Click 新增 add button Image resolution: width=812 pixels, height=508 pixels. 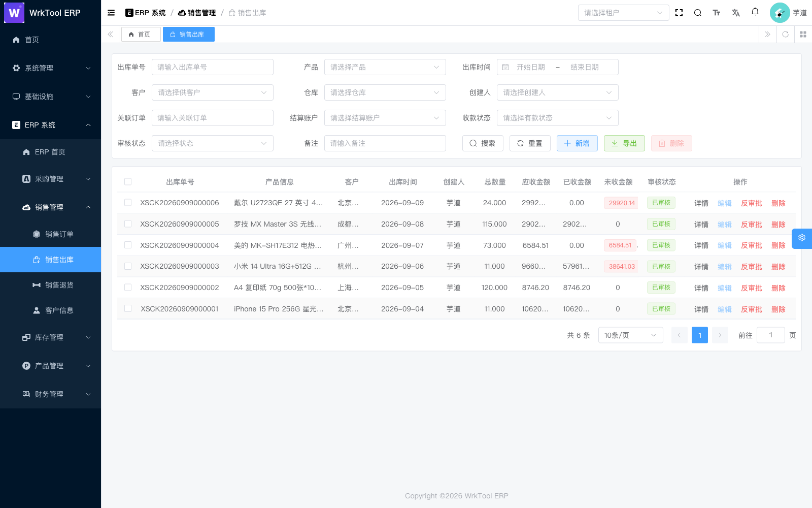click(577, 143)
